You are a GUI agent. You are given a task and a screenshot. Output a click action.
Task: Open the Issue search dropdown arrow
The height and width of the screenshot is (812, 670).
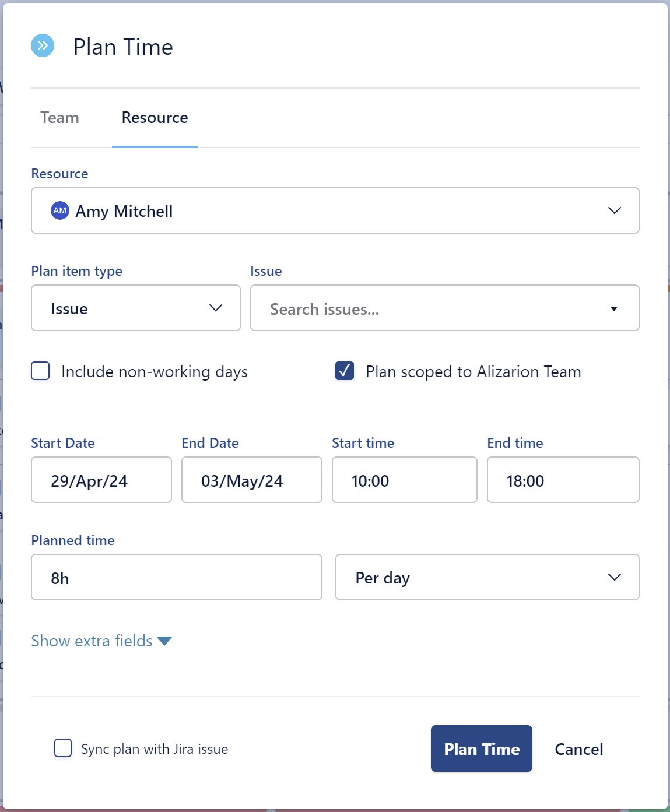point(613,308)
